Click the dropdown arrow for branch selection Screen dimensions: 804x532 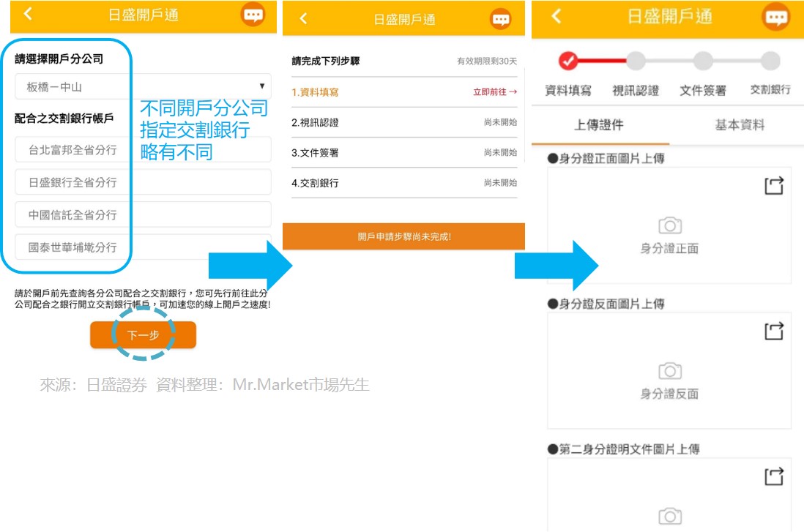(x=262, y=86)
